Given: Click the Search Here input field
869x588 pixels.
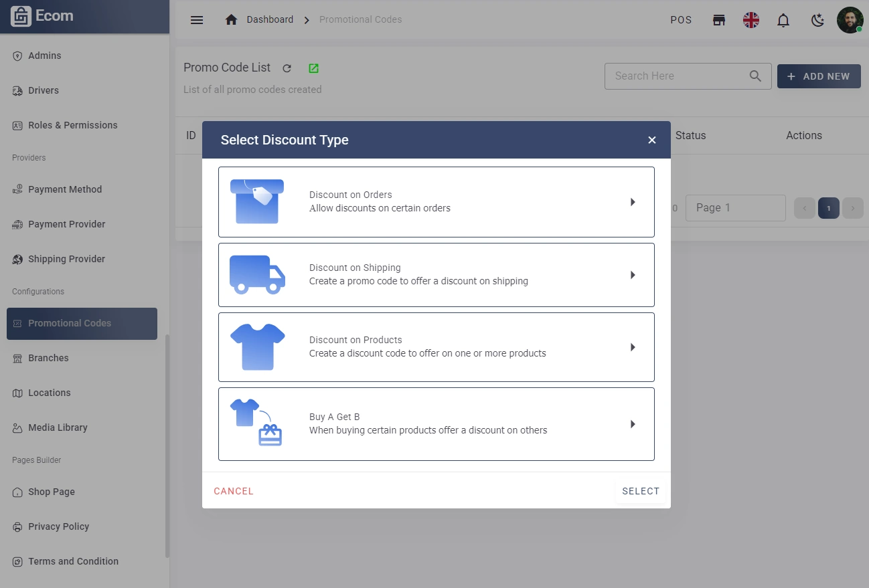Looking at the screenshot, I should coord(676,76).
